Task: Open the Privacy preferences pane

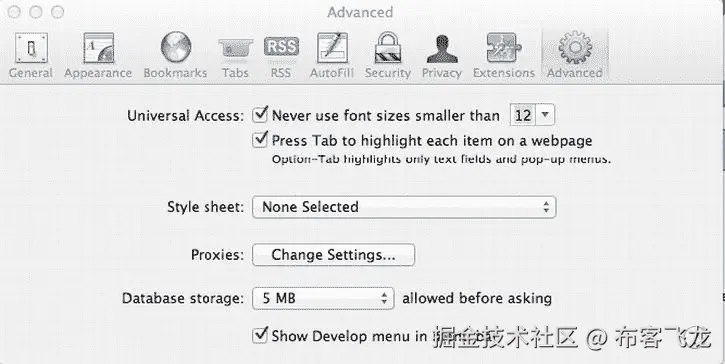Action: pos(442,55)
